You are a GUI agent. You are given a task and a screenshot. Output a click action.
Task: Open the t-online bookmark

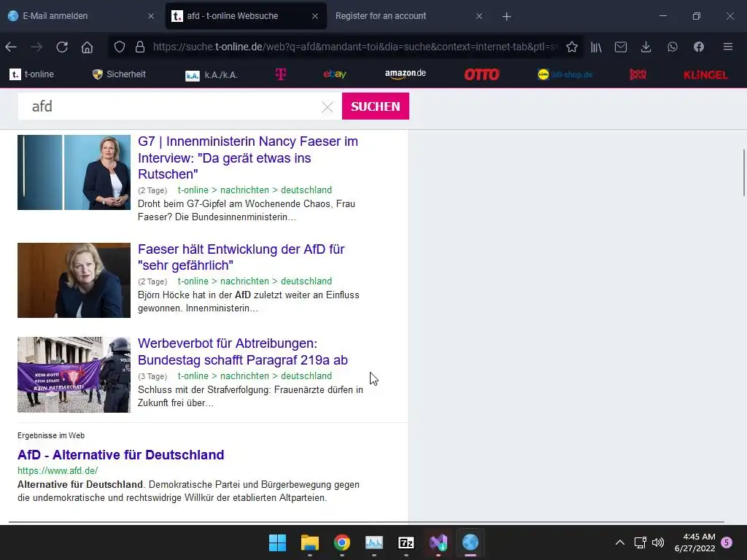pyautogui.click(x=32, y=74)
